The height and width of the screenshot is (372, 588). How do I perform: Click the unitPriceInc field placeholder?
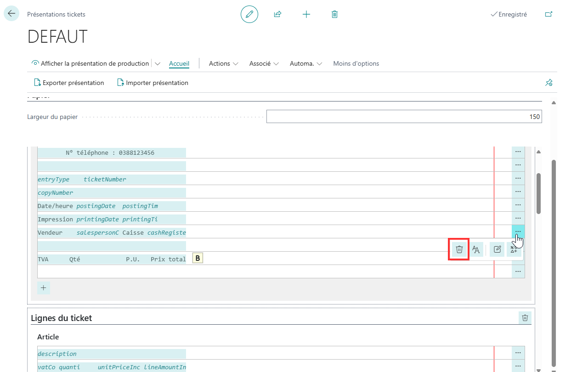pos(119,367)
